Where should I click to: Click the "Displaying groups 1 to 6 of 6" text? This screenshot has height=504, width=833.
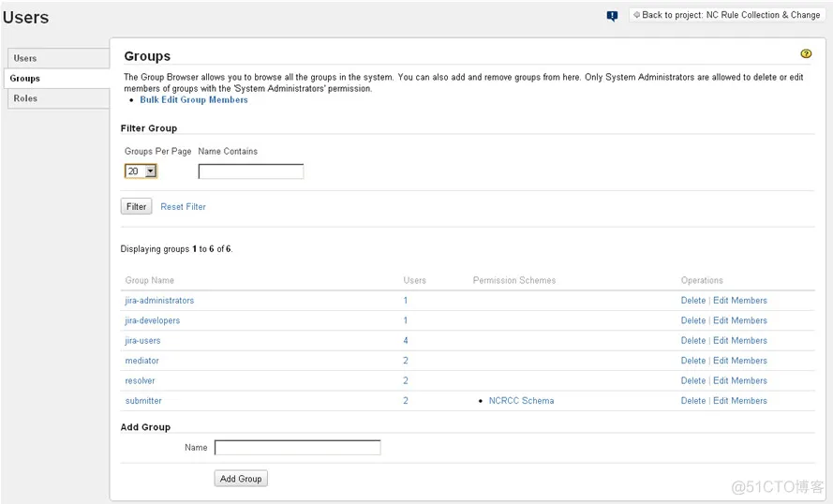(x=176, y=249)
